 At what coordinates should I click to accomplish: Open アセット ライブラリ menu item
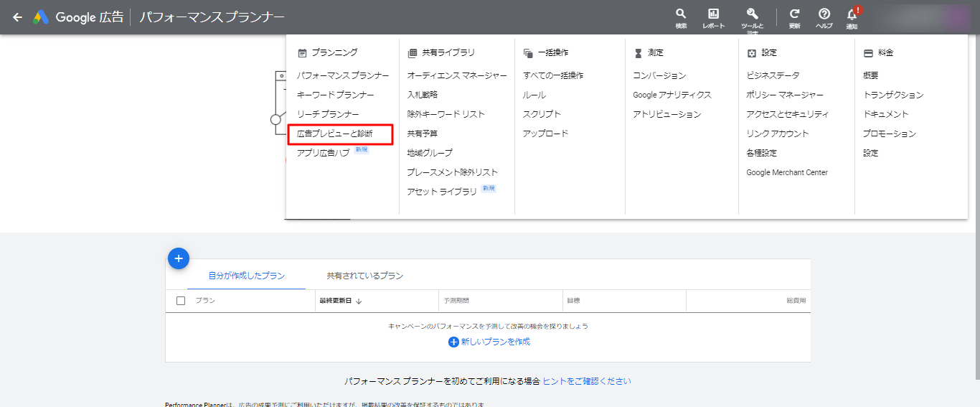(442, 192)
